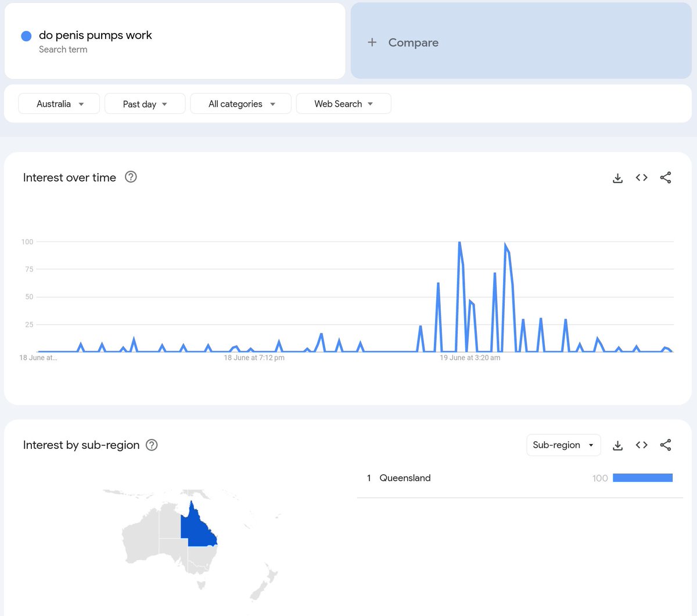Viewport: 697px width, 616px height.
Task: Click the Queensland interest bar
Action: (x=642, y=478)
